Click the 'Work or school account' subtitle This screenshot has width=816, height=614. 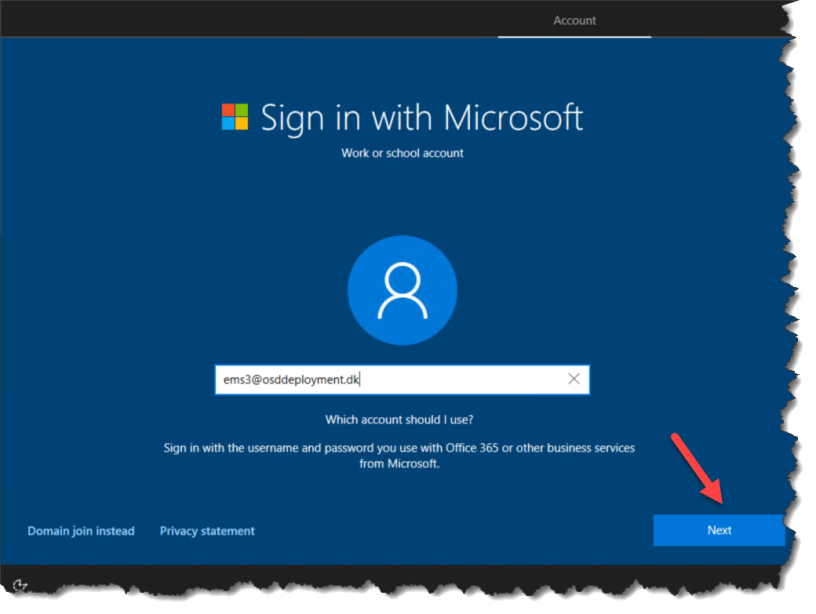pos(402,153)
